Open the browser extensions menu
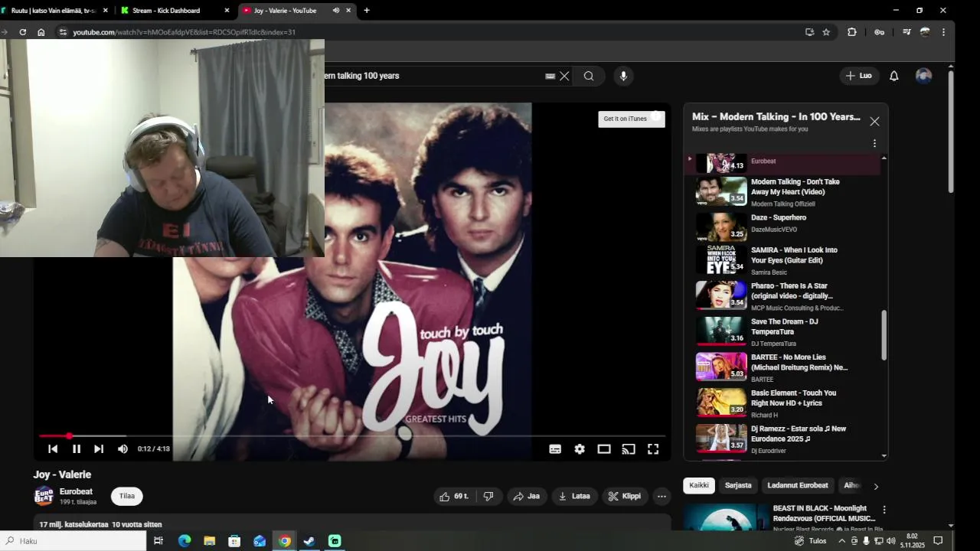 pyautogui.click(x=852, y=32)
